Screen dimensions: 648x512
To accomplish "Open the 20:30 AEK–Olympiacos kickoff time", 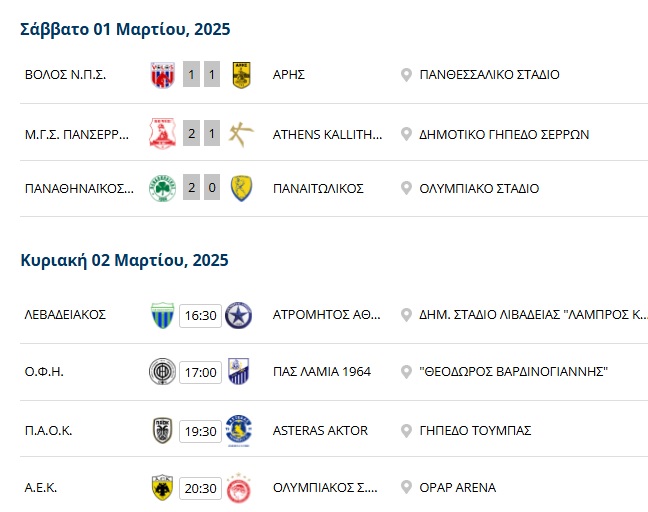I will (200, 489).
